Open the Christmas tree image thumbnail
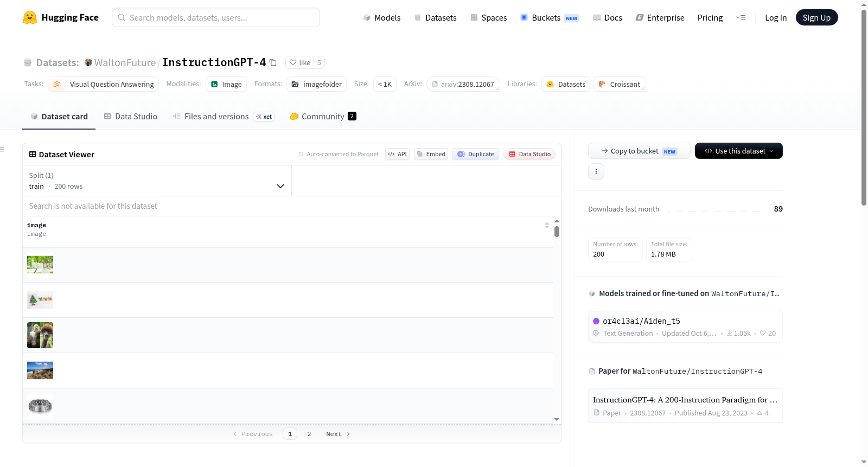The height and width of the screenshot is (467, 868). [40, 300]
